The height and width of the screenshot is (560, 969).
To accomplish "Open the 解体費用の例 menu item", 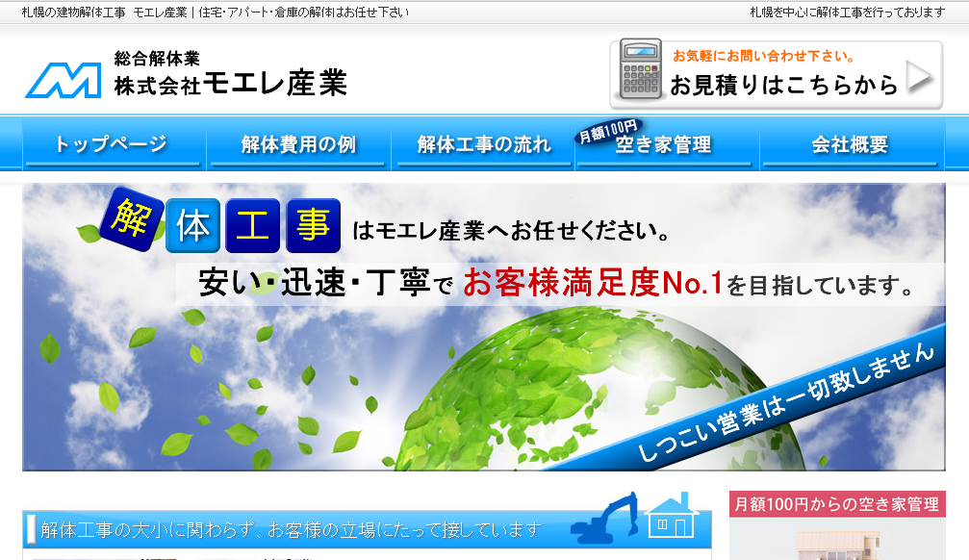I will pos(297,145).
